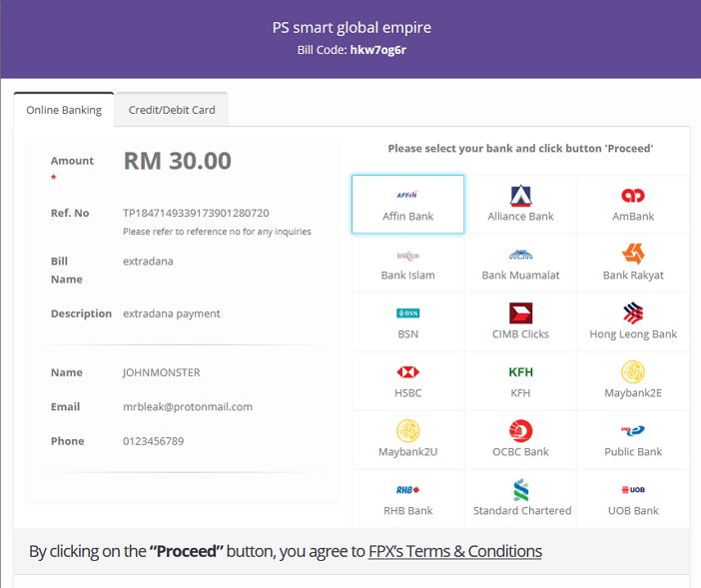Click the name JOHNMONSTER
This screenshot has height=588, width=701.
(162, 372)
